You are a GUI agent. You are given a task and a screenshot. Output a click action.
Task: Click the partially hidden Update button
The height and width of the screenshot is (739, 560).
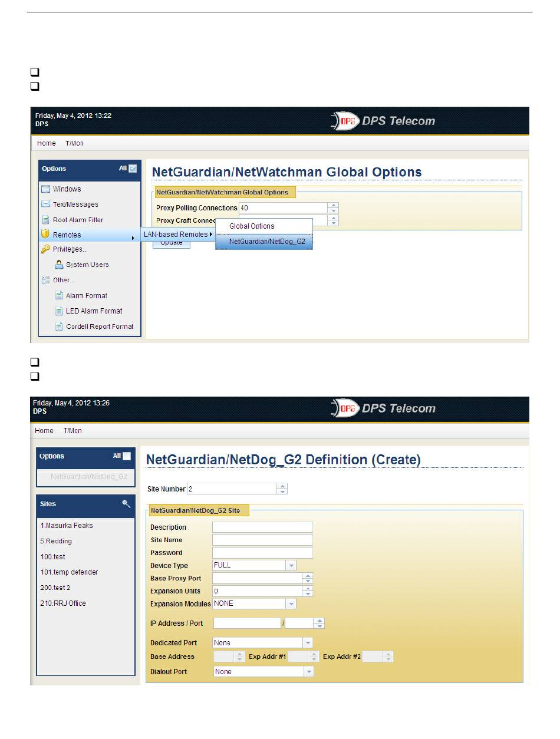click(x=172, y=243)
